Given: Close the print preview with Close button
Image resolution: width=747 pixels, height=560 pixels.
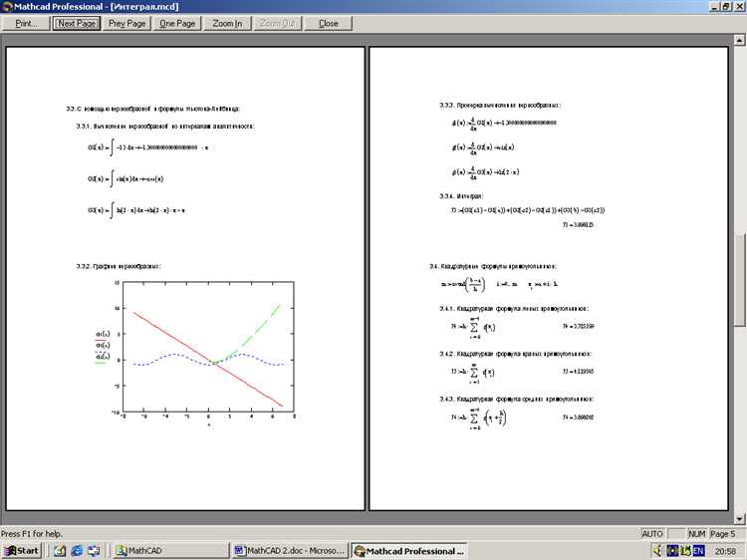Looking at the screenshot, I should [329, 23].
